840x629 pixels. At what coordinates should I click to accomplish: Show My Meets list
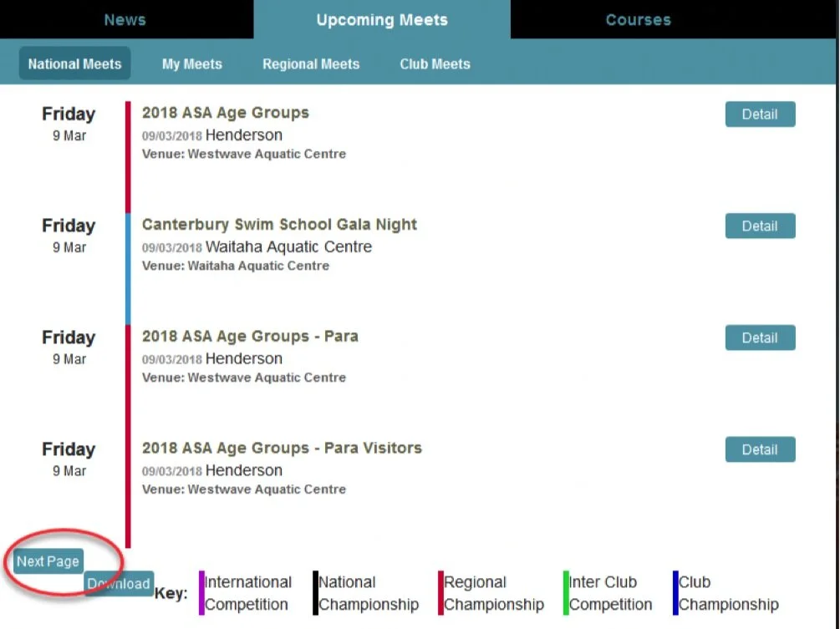pyautogui.click(x=191, y=63)
